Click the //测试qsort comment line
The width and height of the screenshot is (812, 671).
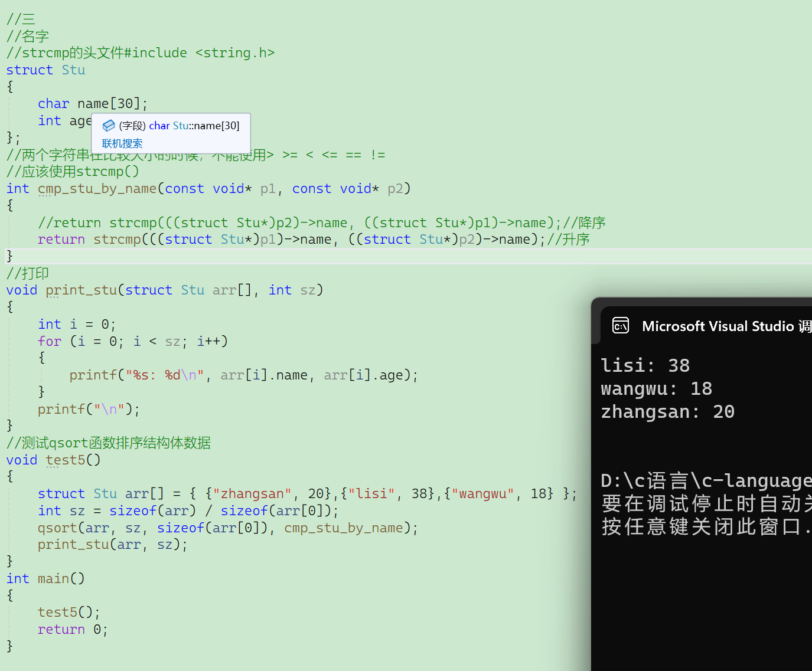109,443
